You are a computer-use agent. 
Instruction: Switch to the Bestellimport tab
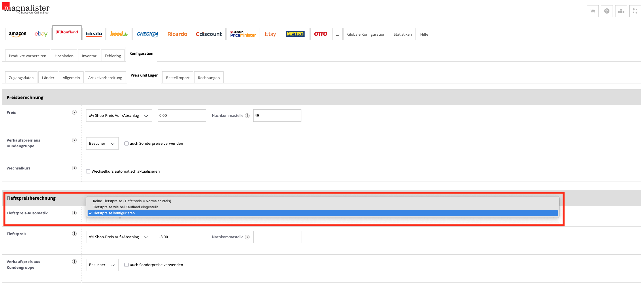click(177, 78)
